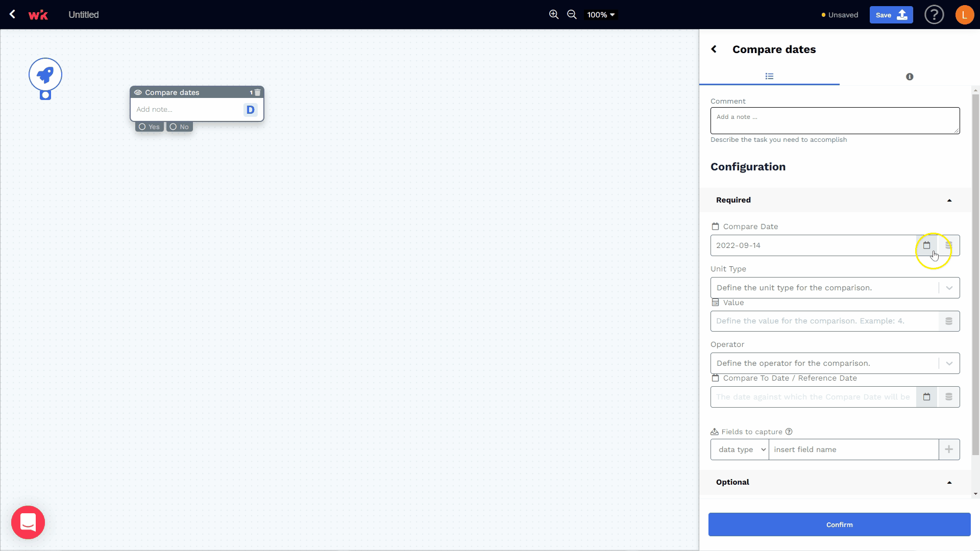Click the Comment note textarea

click(x=835, y=120)
